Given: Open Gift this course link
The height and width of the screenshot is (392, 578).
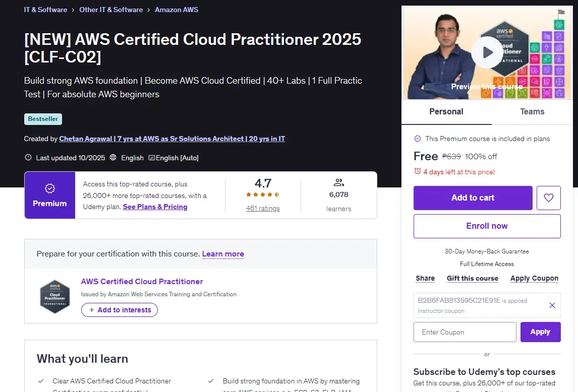Looking at the screenshot, I should click(473, 279).
